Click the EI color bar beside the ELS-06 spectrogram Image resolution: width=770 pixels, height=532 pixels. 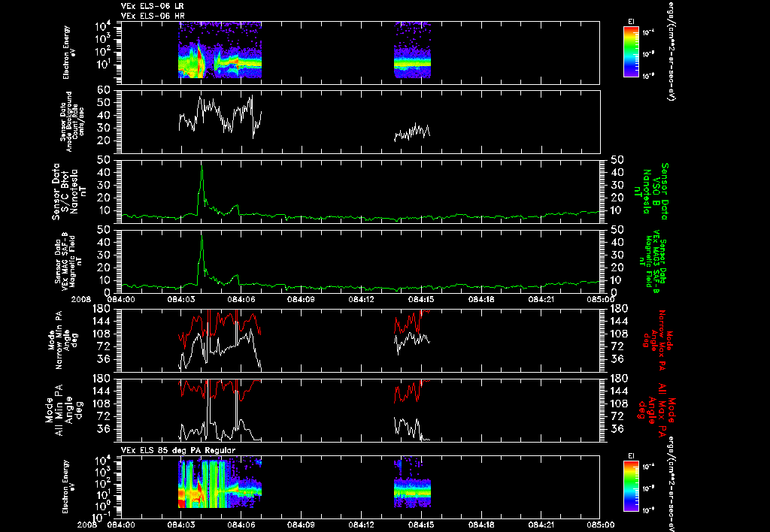pyautogui.click(x=631, y=52)
